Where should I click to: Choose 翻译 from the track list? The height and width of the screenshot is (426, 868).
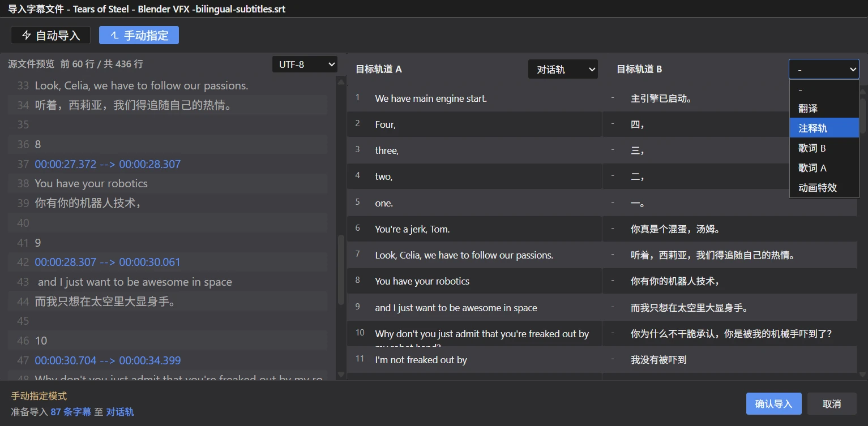(x=824, y=109)
